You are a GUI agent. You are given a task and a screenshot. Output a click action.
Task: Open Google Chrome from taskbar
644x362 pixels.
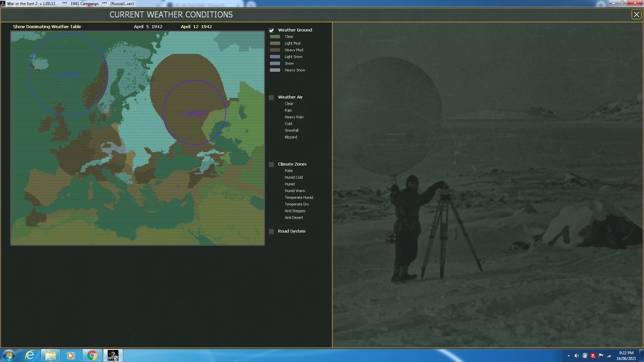pyautogui.click(x=92, y=355)
